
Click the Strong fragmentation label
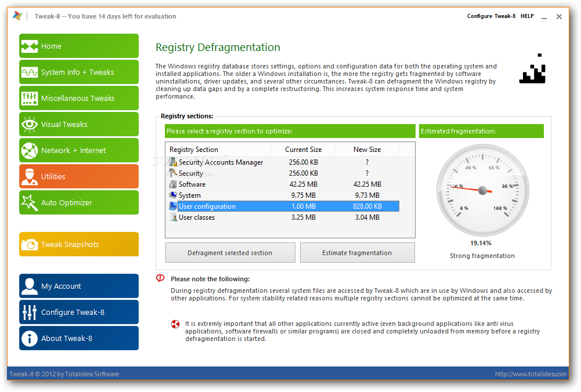(x=482, y=256)
